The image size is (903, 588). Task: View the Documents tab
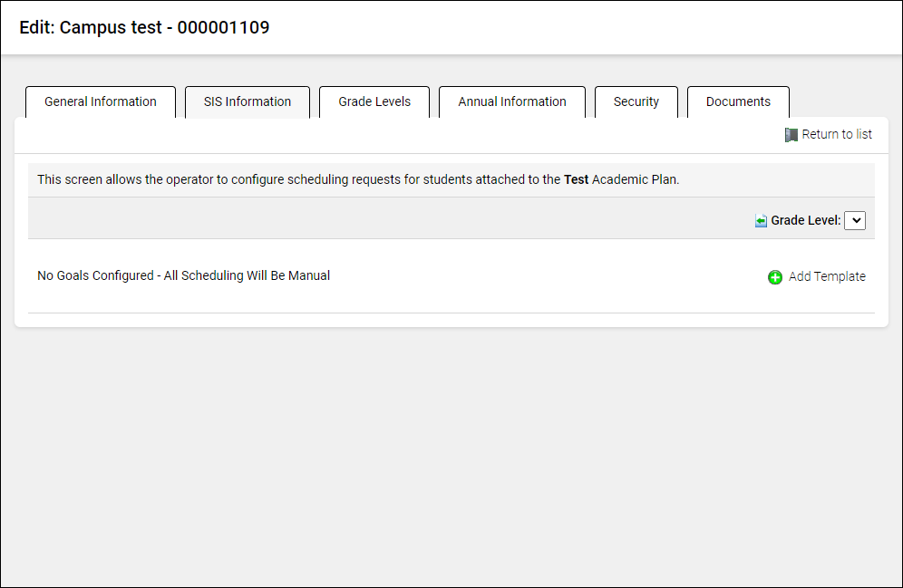738,101
